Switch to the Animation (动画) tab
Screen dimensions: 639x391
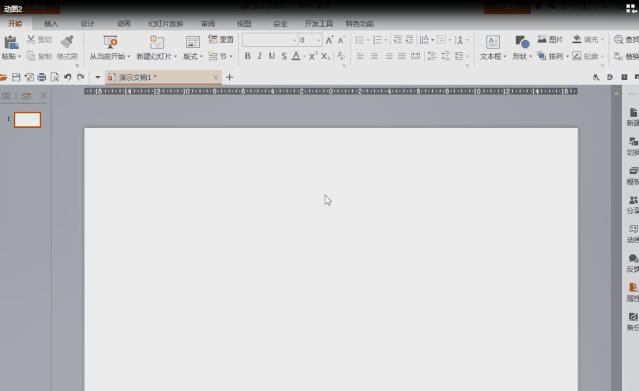(x=123, y=24)
